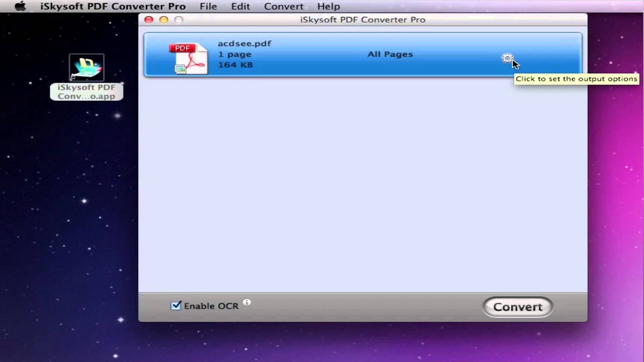Open the Apple menu

pyautogui.click(x=20, y=7)
